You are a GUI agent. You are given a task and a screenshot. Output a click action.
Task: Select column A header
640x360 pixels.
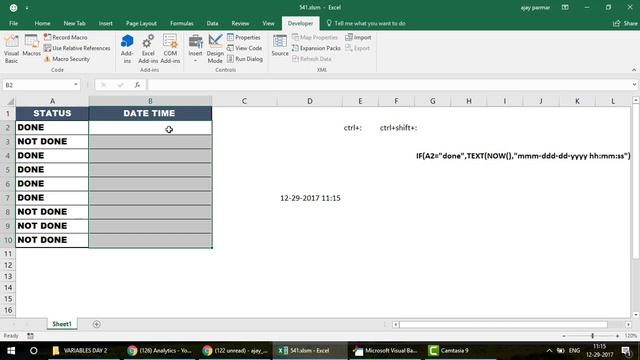(x=52, y=101)
